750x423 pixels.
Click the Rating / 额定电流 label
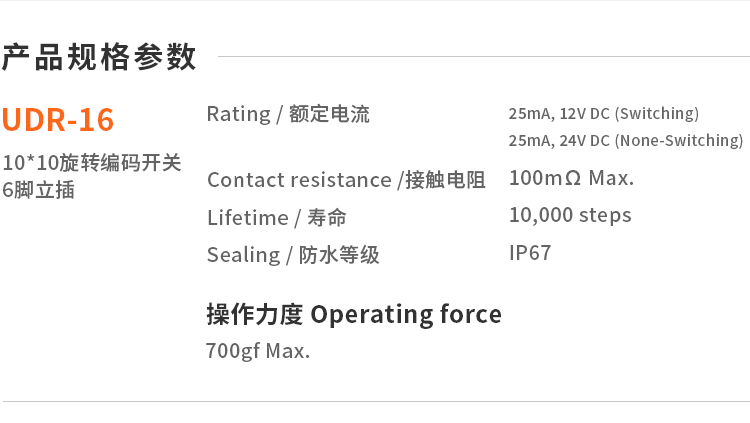click(288, 114)
